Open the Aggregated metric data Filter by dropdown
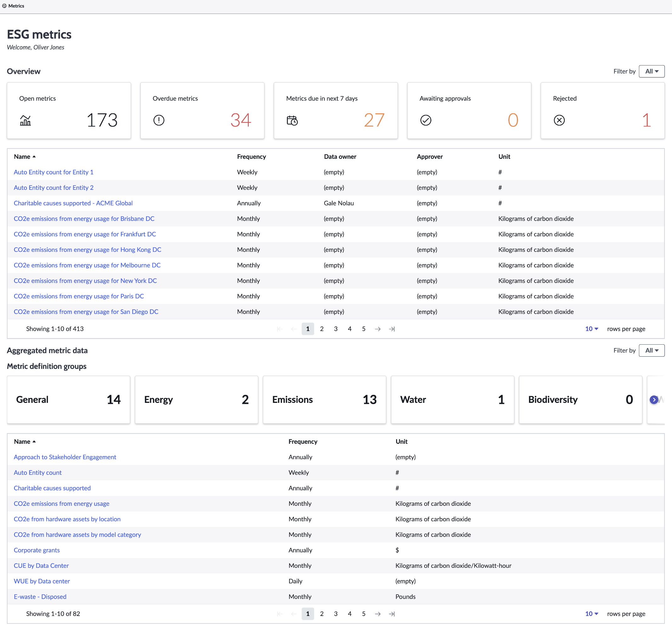The image size is (672, 632). pos(652,350)
